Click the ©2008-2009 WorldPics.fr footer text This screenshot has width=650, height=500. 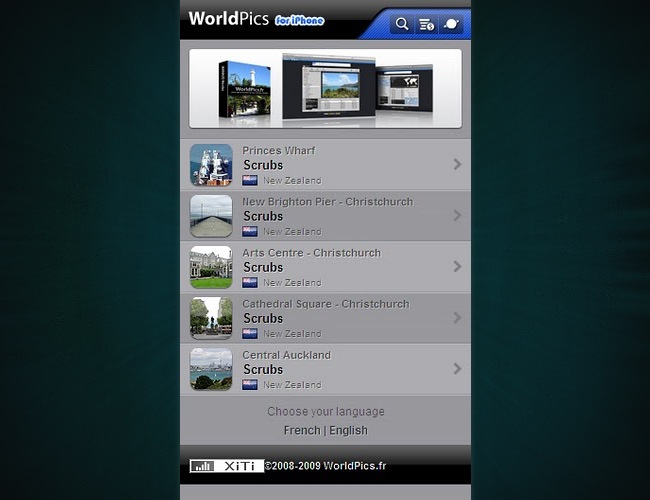pyautogui.click(x=325, y=466)
